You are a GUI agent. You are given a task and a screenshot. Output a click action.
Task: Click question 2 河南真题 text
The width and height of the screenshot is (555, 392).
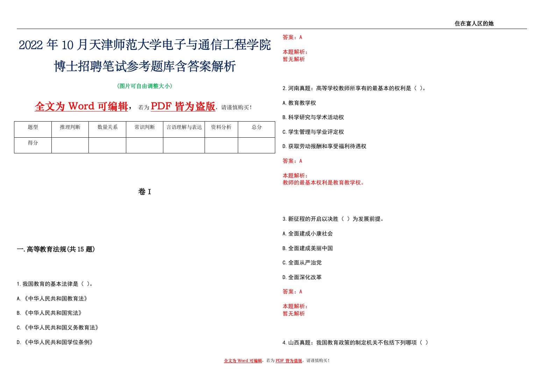[355, 88]
